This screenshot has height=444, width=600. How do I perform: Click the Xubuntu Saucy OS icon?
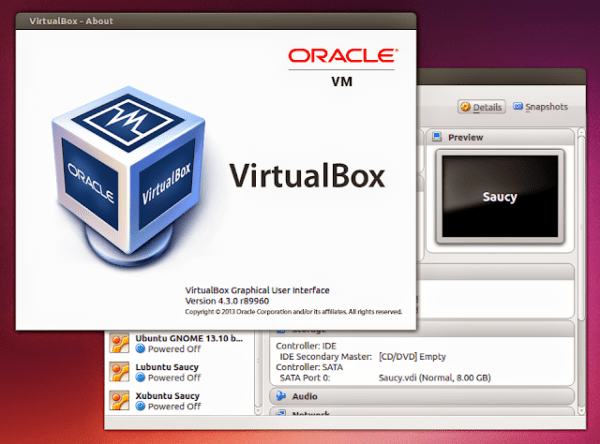point(119,401)
